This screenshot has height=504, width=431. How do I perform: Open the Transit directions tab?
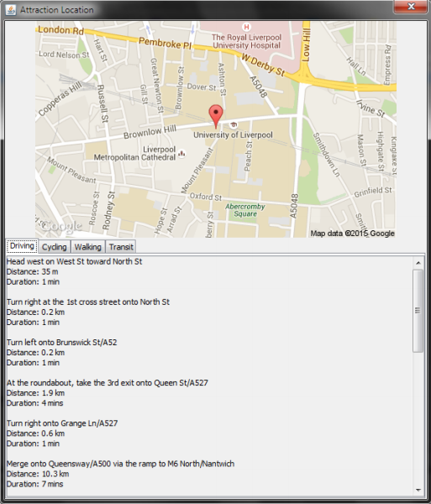click(x=121, y=247)
